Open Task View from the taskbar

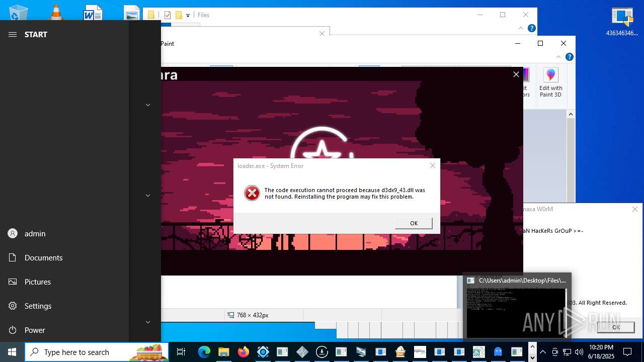pos(181,352)
